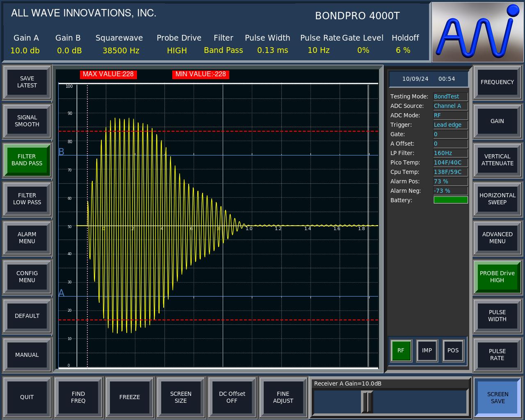Toggle the FILTER BAND PASS button
Screen dimensions: 525x420
click(x=27, y=160)
